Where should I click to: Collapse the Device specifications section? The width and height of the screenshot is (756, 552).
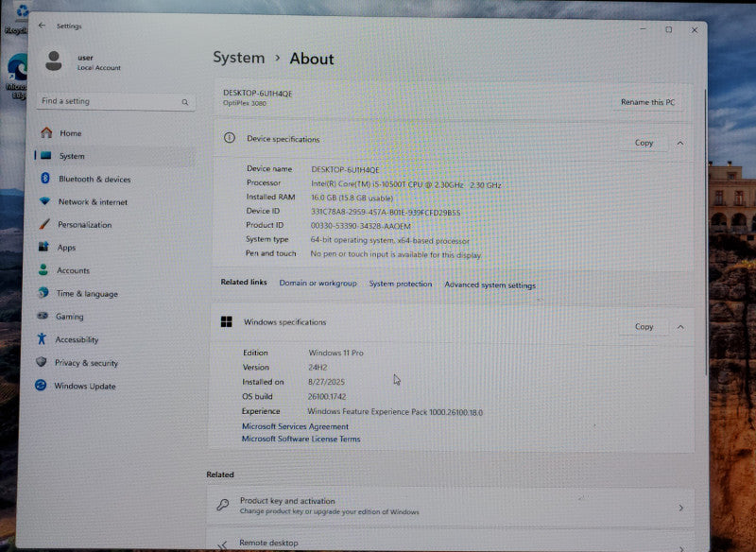point(679,143)
